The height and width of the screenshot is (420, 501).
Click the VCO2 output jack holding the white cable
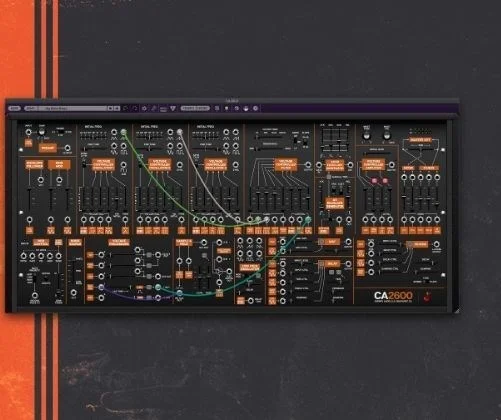coord(180,132)
